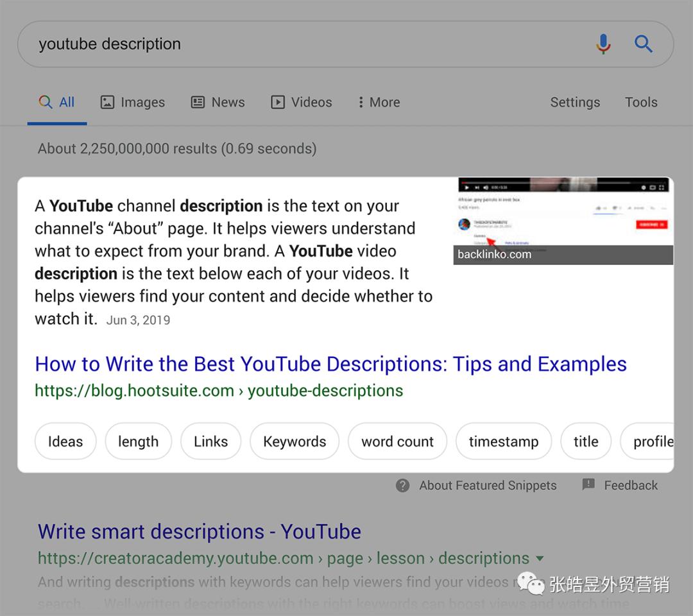Viewport: 693px width, 616px height.
Task: Click the backlinko.com snippet thumbnail image
Action: [563, 218]
